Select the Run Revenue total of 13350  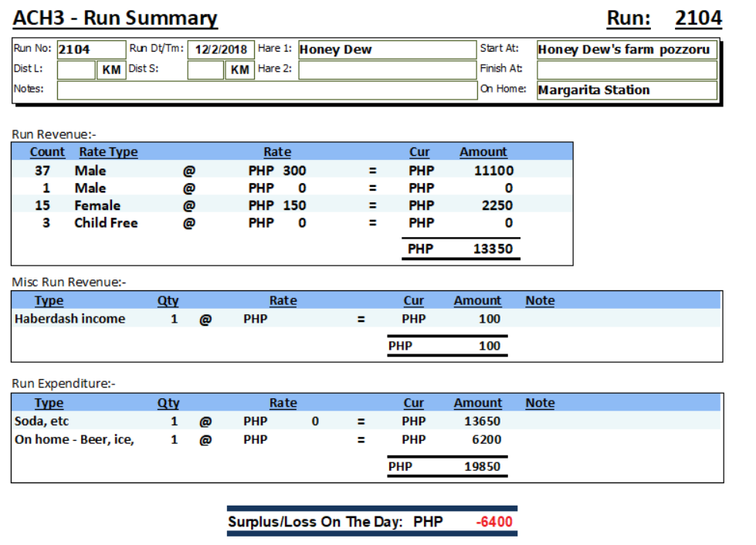tap(493, 249)
